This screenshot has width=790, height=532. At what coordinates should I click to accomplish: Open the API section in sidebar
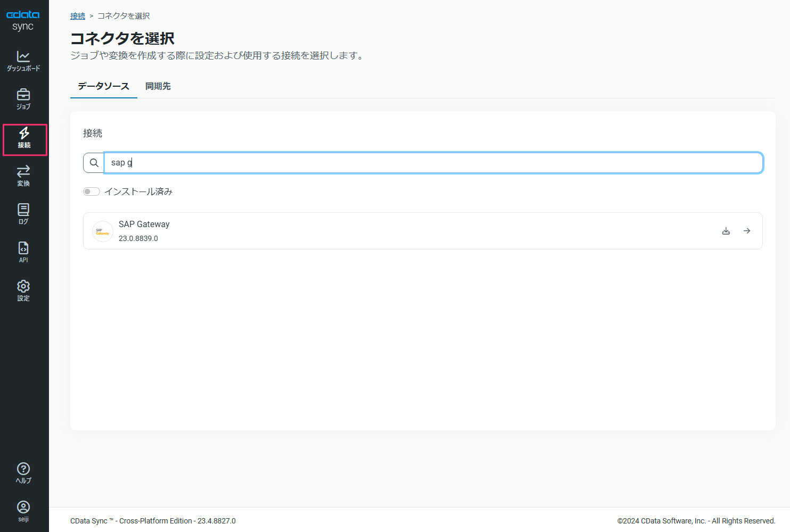tap(23, 253)
